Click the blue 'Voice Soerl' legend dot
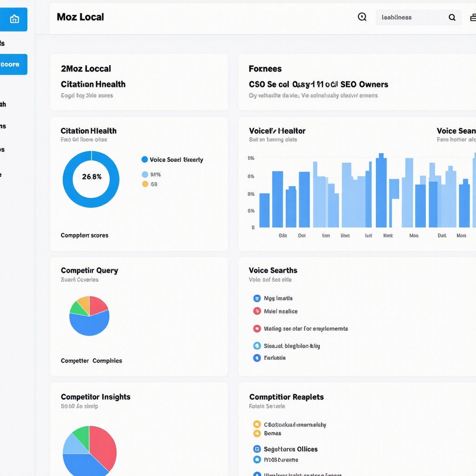476x476 pixels. (x=145, y=159)
